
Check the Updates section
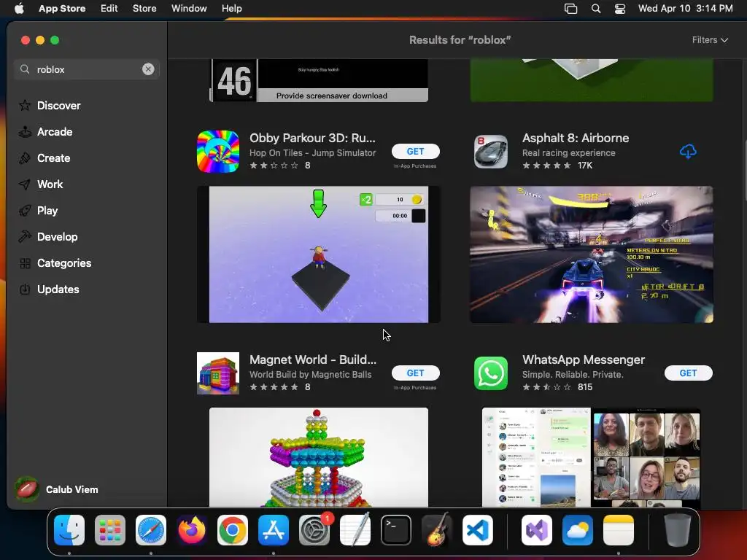[58, 289]
